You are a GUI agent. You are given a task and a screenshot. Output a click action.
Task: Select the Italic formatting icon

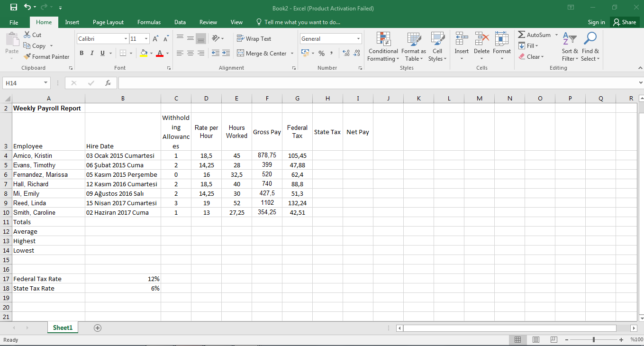point(91,53)
